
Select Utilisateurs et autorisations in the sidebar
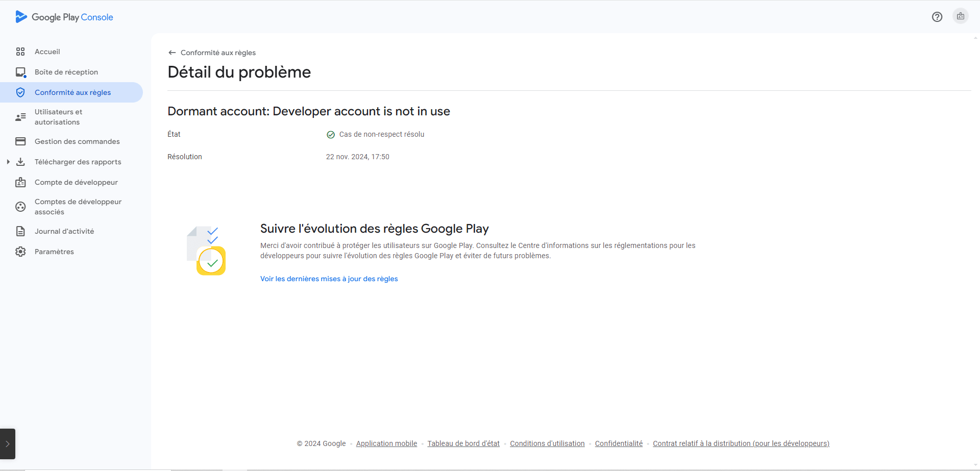pos(58,117)
